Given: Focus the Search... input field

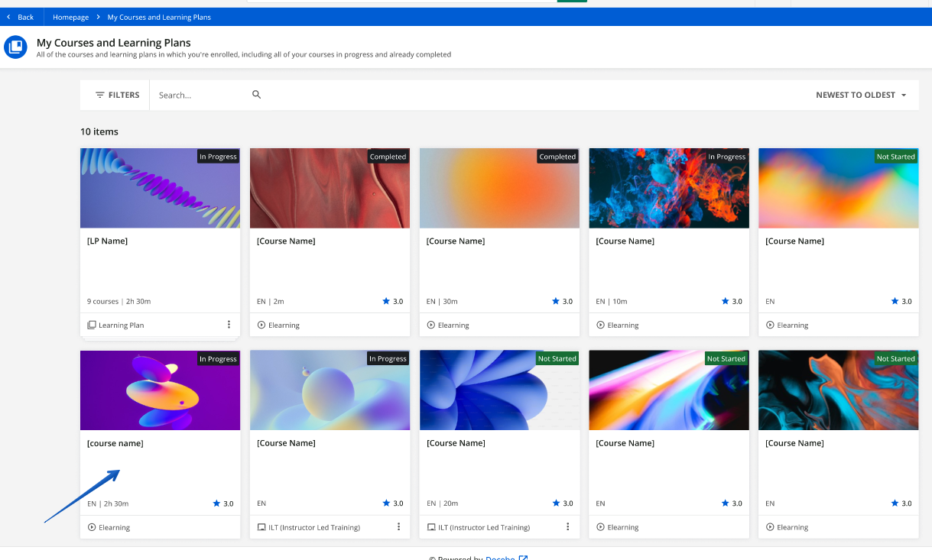Looking at the screenshot, I should (200, 95).
